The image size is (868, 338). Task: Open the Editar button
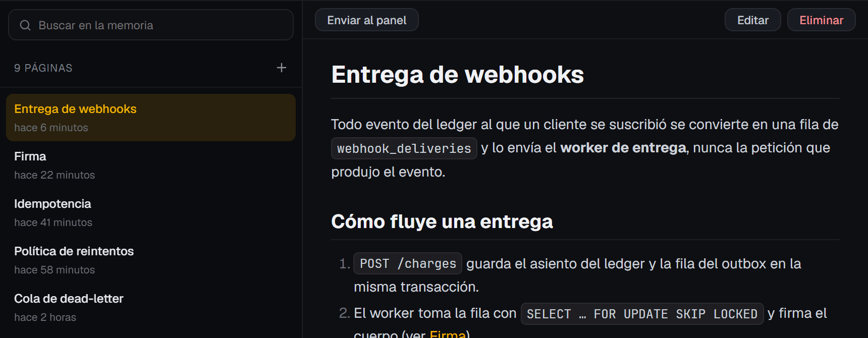[753, 20]
